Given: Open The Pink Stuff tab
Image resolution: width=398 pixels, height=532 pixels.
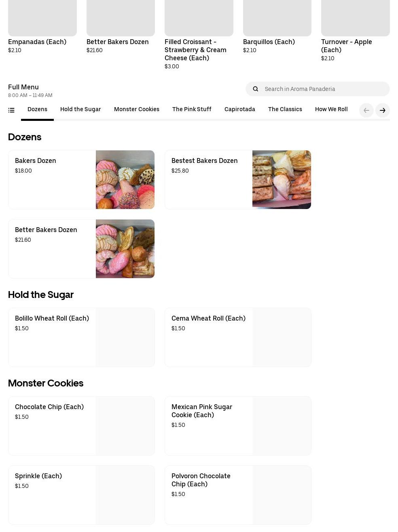Looking at the screenshot, I should [x=192, y=110].
